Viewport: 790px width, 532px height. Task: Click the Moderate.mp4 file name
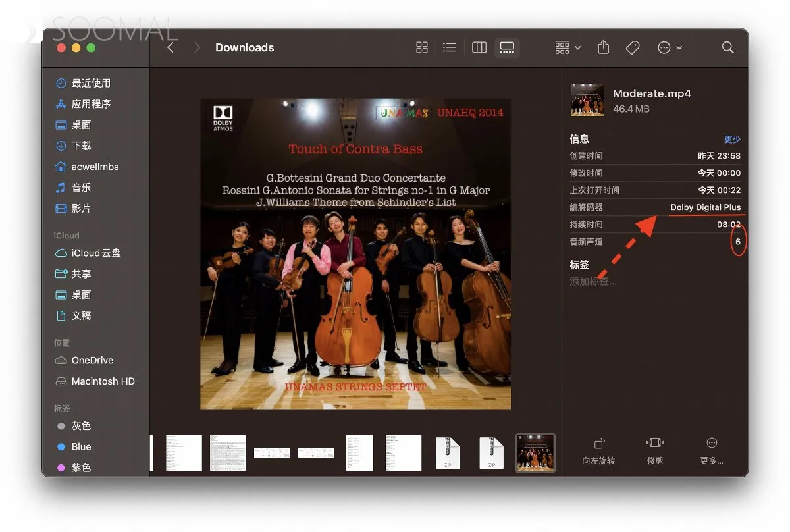coord(652,93)
